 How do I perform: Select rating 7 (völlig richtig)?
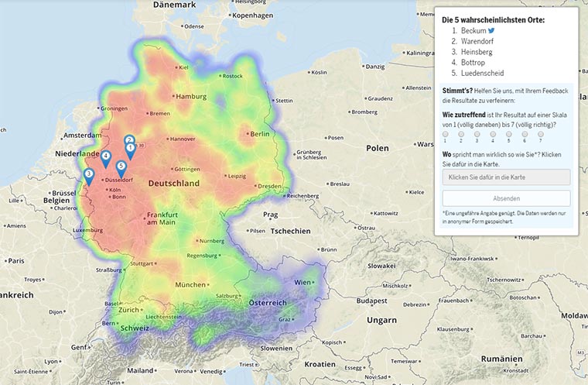click(541, 134)
